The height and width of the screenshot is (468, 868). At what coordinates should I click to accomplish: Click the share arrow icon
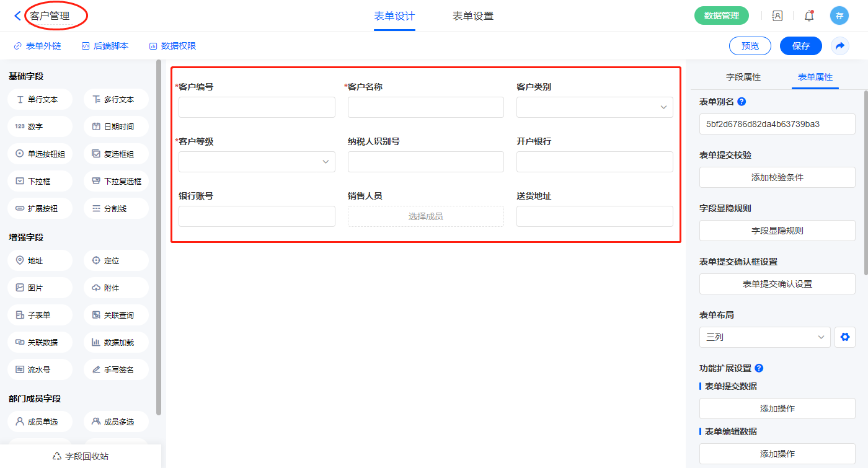tap(840, 46)
